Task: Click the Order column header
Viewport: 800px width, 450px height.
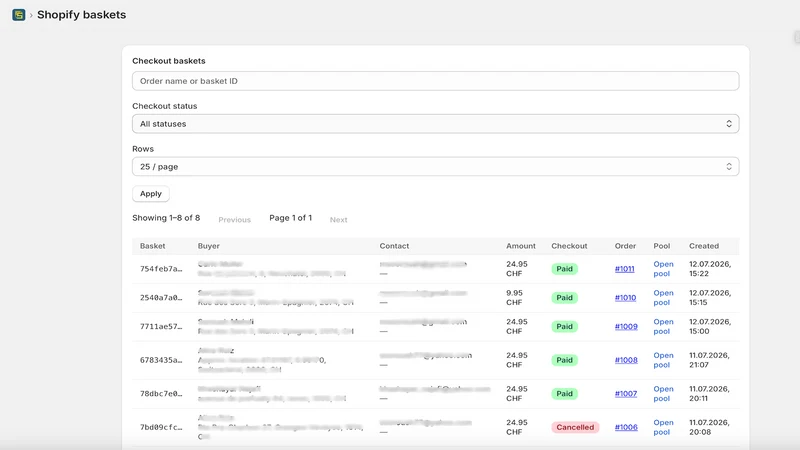Action: click(x=626, y=246)
